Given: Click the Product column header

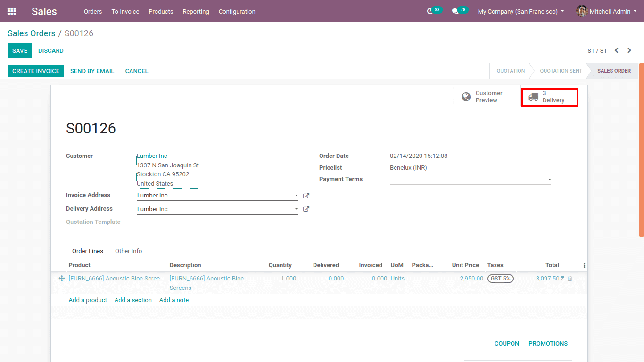Looking at the screenshot, I should click(79, 265).
